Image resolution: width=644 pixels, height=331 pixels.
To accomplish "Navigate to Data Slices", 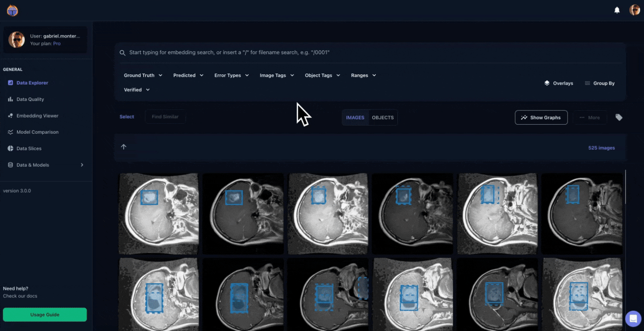I will point(29,148).
